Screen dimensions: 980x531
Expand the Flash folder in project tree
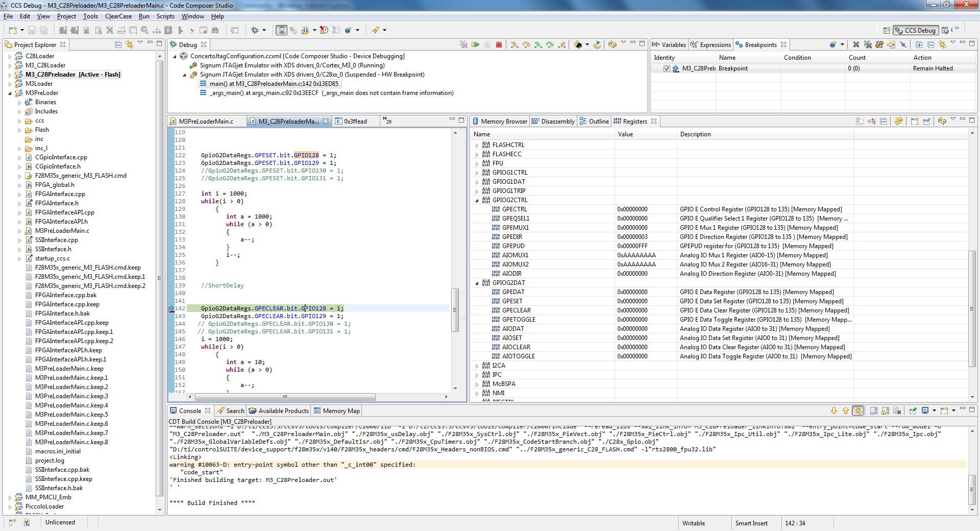[20, 130]
